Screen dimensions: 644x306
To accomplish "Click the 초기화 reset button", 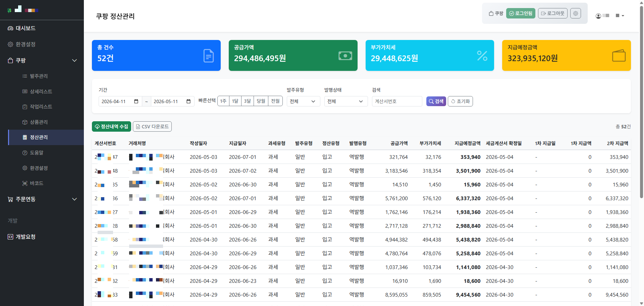I will click(x=460, y=101).
